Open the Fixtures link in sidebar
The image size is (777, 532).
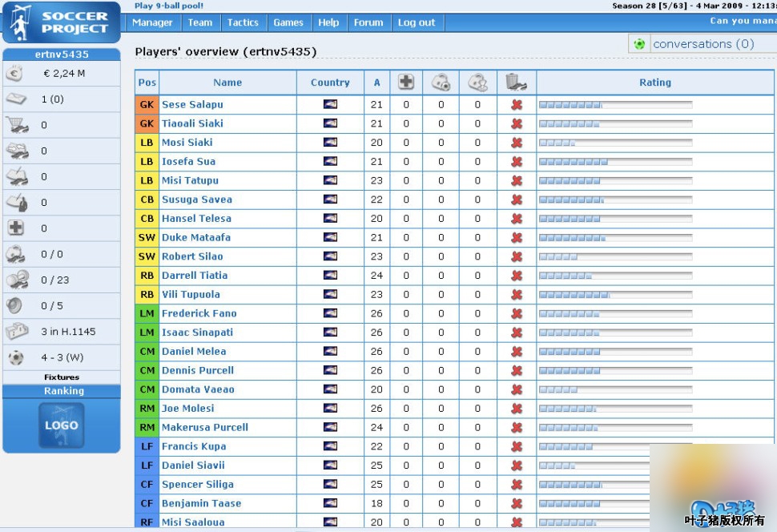click(62, 377)
